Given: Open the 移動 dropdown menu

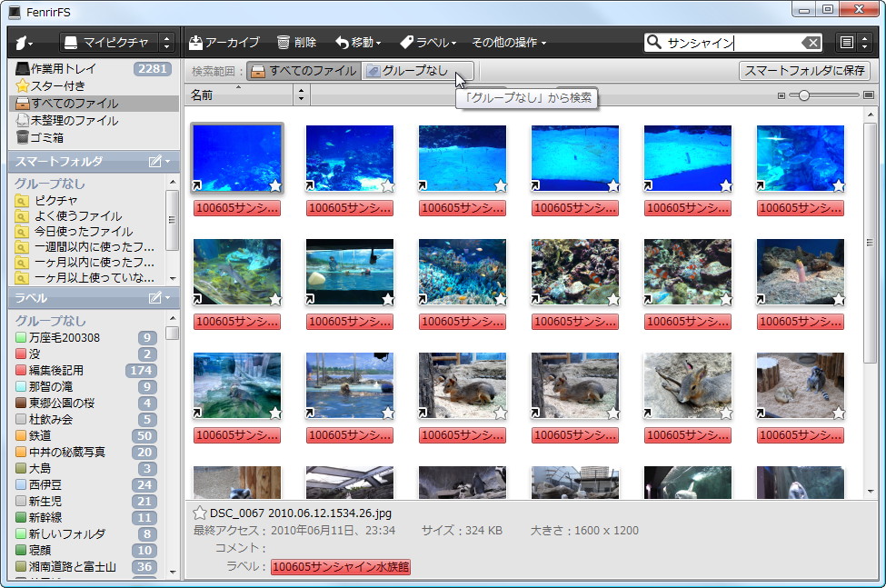Looking at the screenshot, I should pos(358,43).
